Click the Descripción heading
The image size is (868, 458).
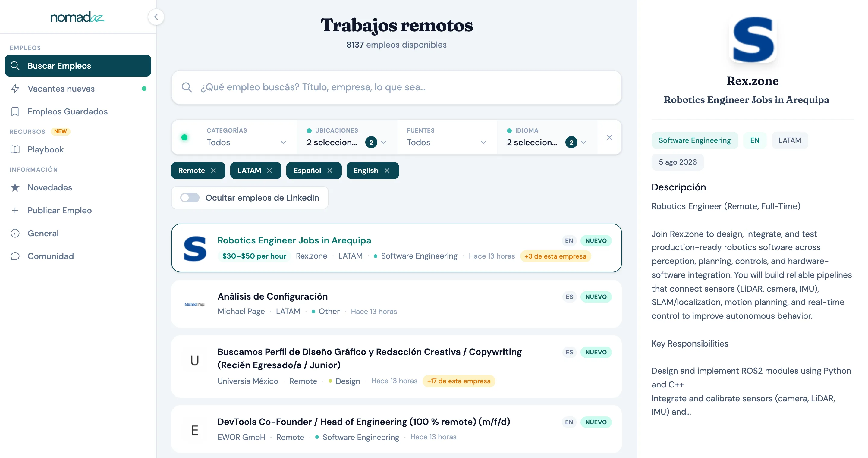pos(679,187)
